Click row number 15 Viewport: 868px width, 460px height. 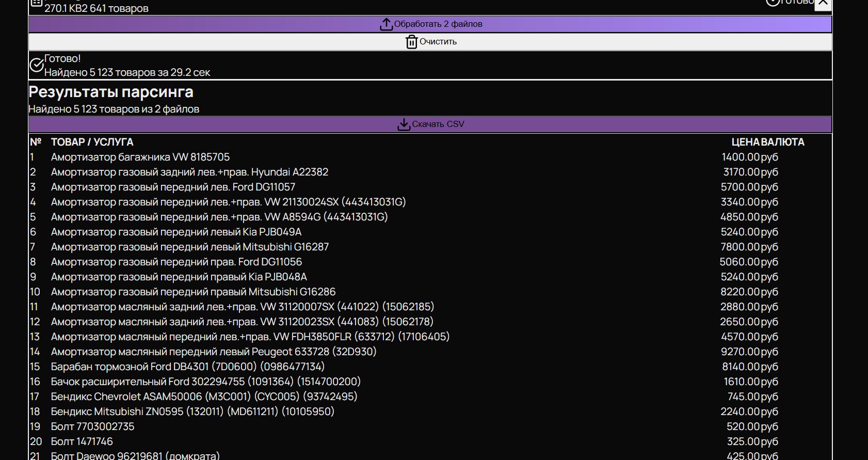35,367
